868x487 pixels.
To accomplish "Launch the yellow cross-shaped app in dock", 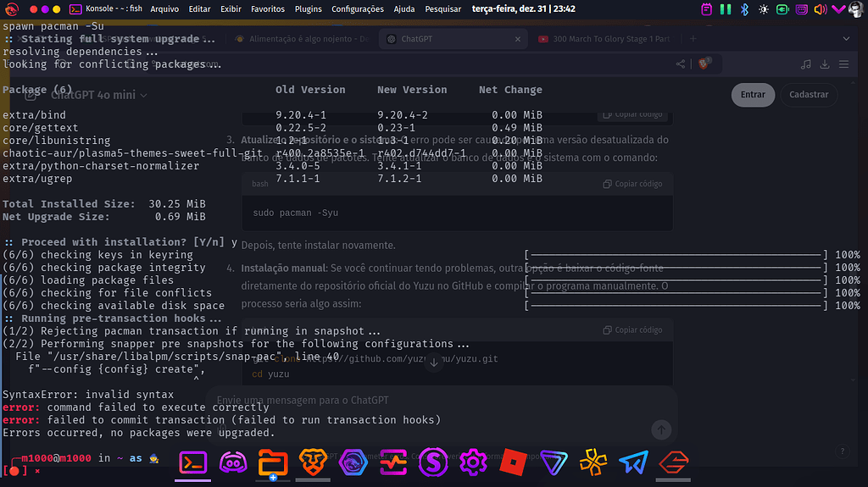I will tap(593, 462).
